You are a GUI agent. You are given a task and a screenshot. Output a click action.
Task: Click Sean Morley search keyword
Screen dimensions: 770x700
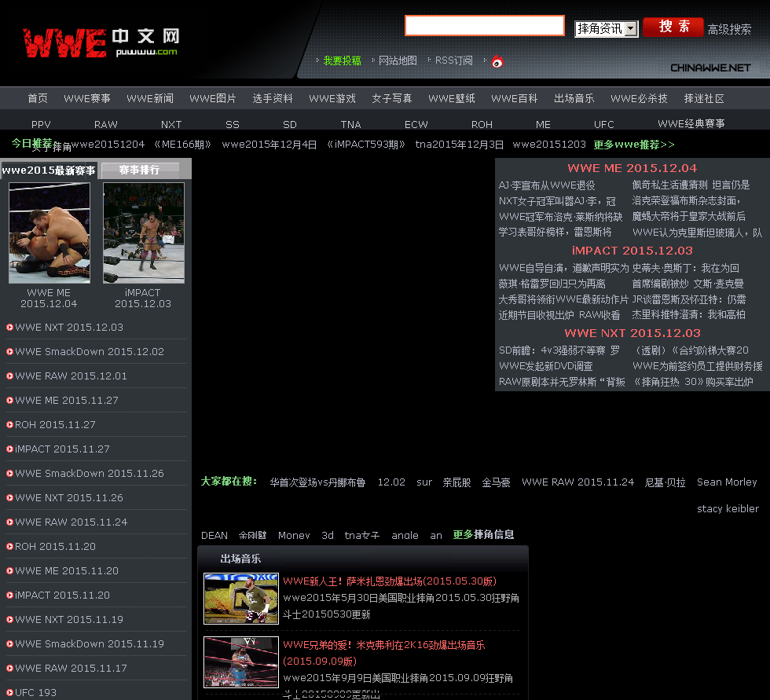727,482
